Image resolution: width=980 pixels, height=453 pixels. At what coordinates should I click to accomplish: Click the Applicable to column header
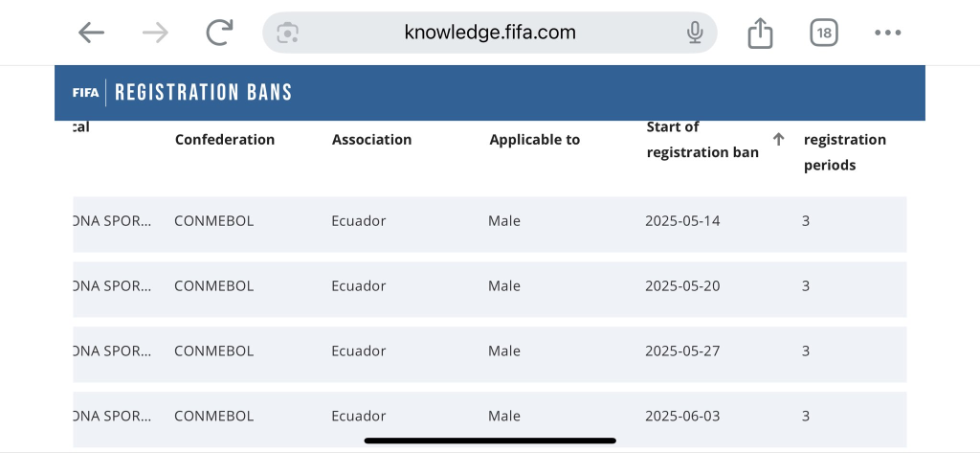[534, 140]
